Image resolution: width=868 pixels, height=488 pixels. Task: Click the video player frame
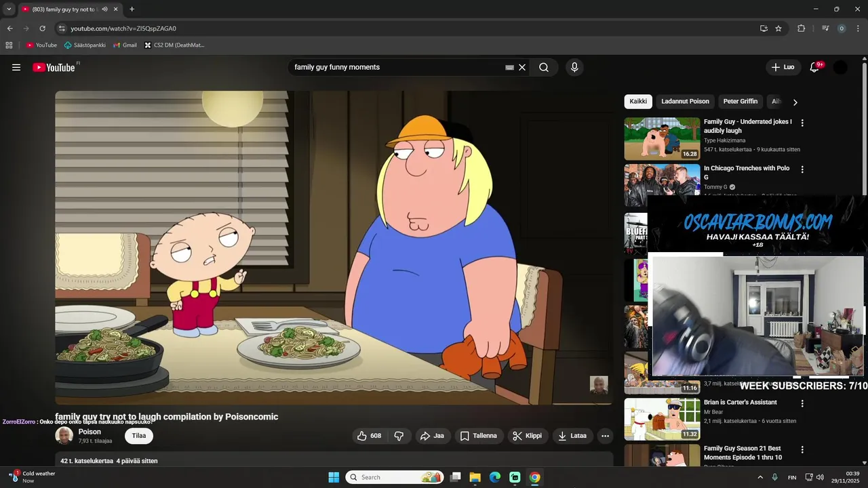coord(334,248)
